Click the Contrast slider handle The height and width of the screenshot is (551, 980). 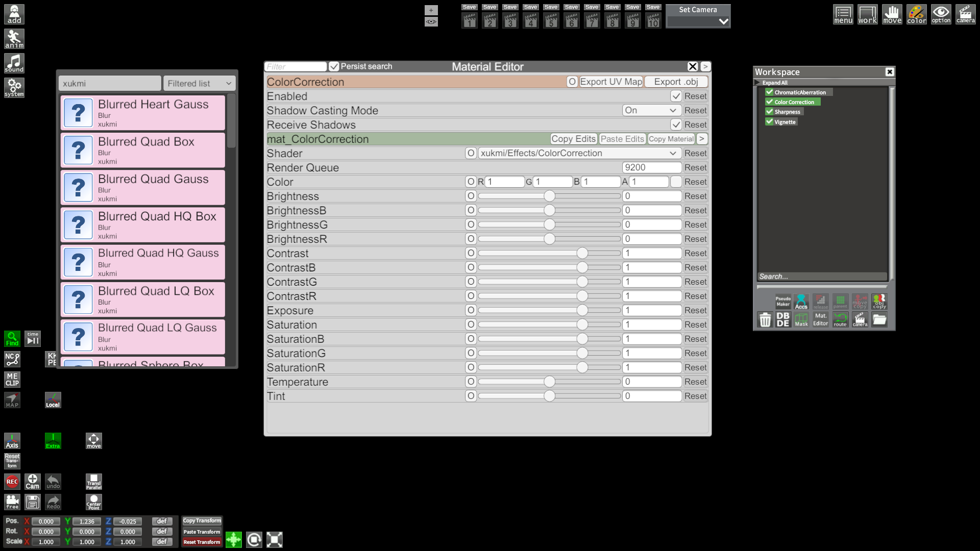coord(582,253)
